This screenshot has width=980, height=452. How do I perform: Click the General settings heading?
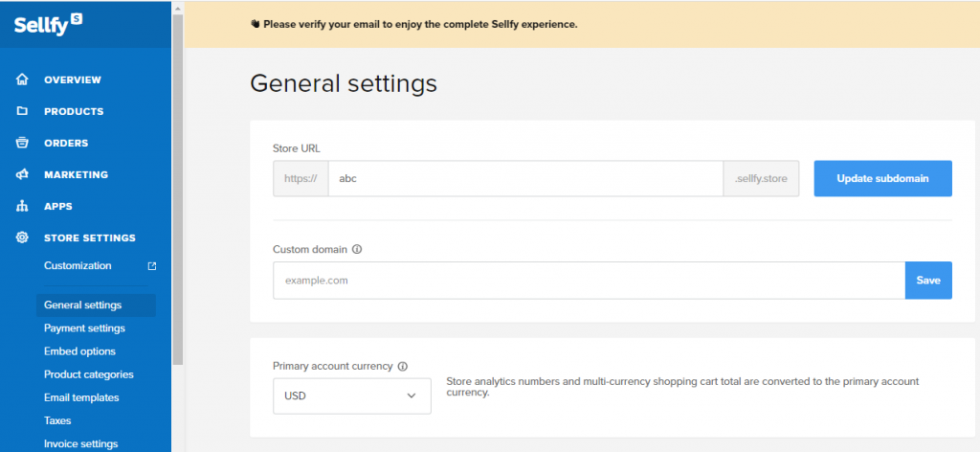[x=344, y=83]
